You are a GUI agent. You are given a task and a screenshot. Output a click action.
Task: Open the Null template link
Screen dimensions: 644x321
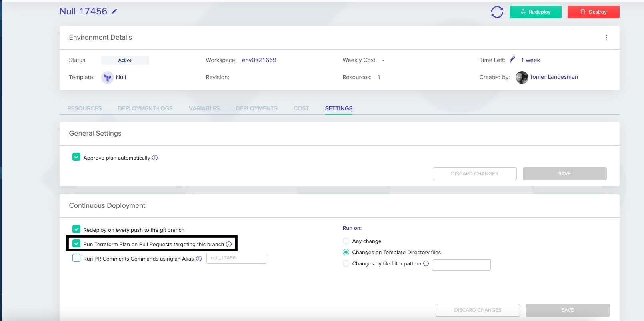point(121,77)
